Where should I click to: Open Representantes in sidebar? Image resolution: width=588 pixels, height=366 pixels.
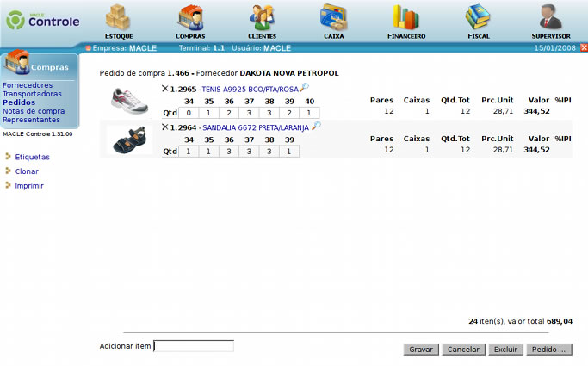click(x=31, y=120)
